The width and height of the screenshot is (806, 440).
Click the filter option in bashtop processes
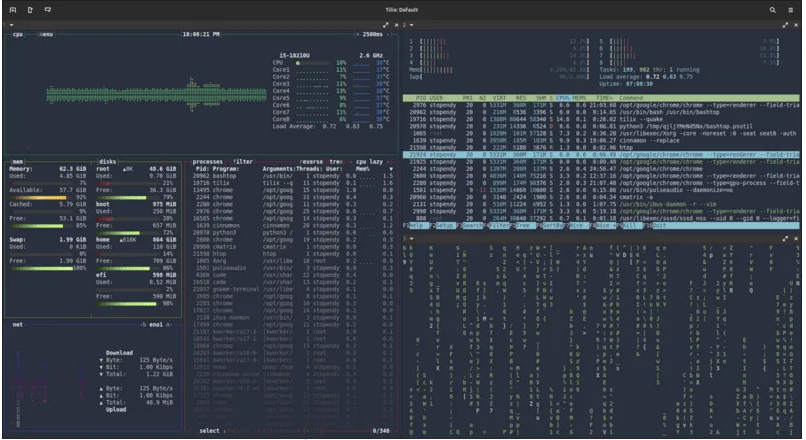(x=242, y=160)
